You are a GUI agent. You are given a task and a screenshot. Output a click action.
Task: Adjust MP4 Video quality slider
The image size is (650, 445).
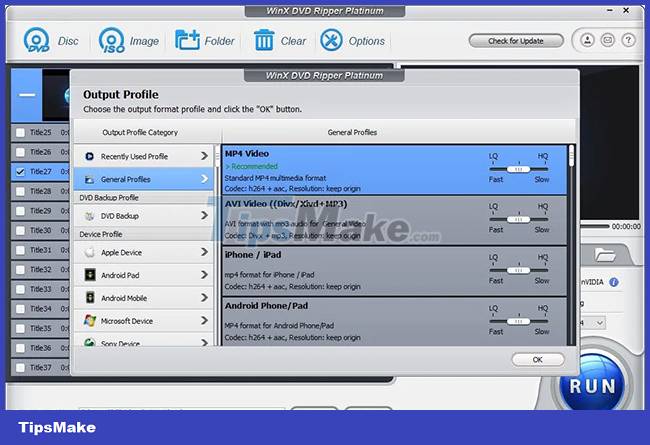[518, 169]
